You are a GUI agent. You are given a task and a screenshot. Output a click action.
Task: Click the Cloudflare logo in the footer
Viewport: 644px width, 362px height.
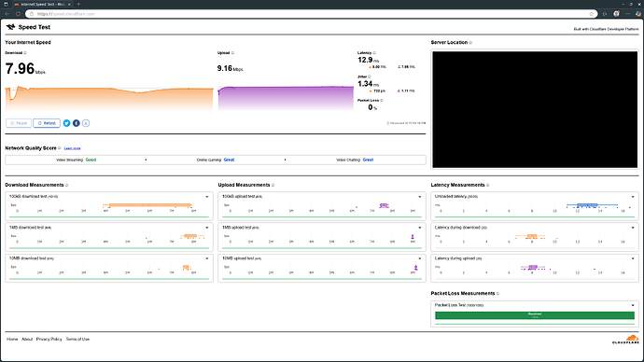[x=626, y=340]
